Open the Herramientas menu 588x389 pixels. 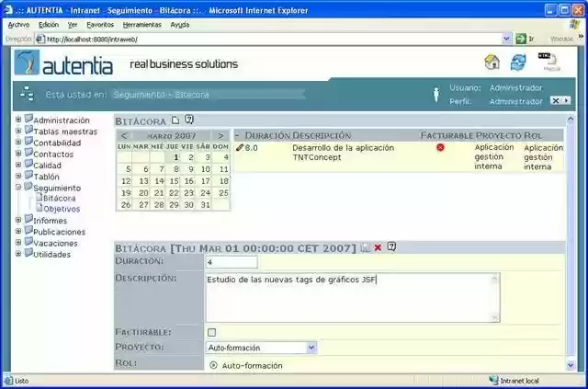pos(141,25)
